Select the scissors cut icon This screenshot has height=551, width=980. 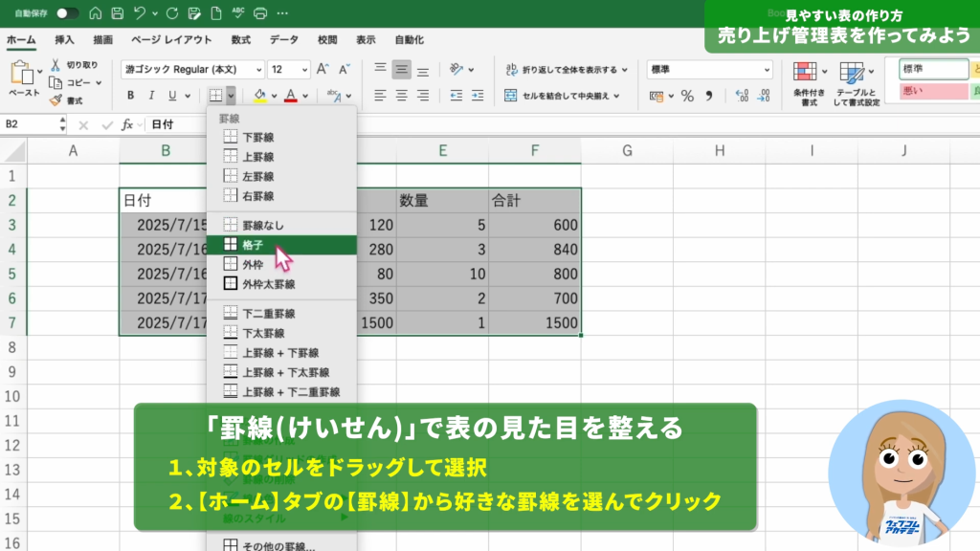point(56,65)
